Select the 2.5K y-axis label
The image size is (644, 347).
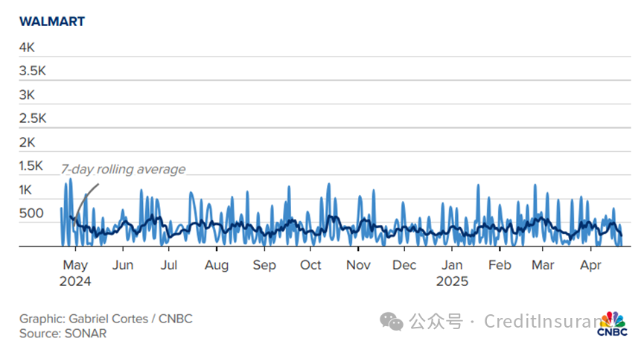point(33,118)
